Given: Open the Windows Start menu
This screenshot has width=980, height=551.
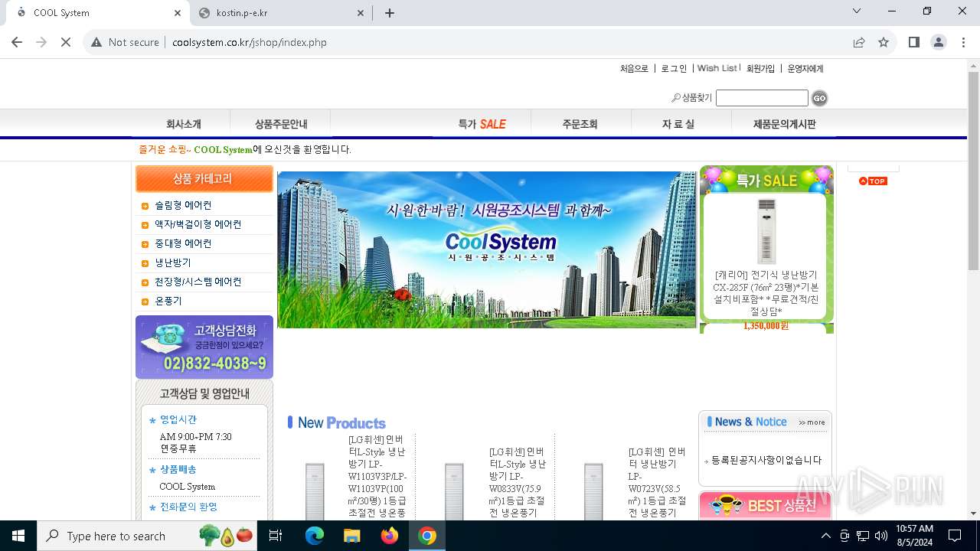Looking at the screenshot, I should tap(18, 536).
